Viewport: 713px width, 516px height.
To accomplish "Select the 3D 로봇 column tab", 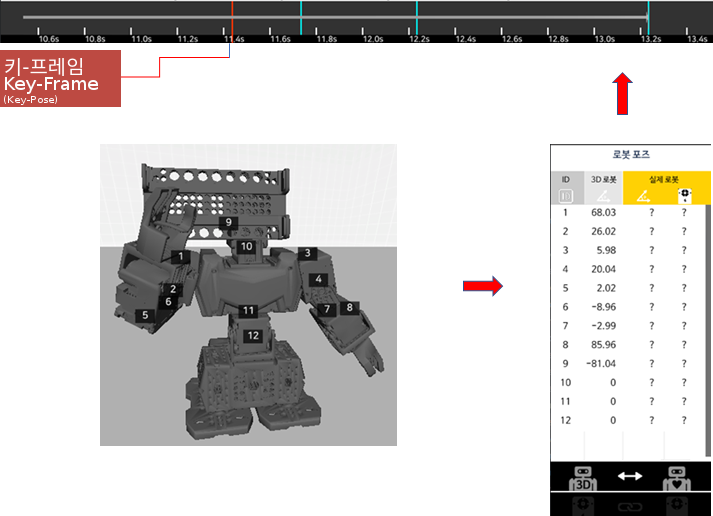I will 606,179.
